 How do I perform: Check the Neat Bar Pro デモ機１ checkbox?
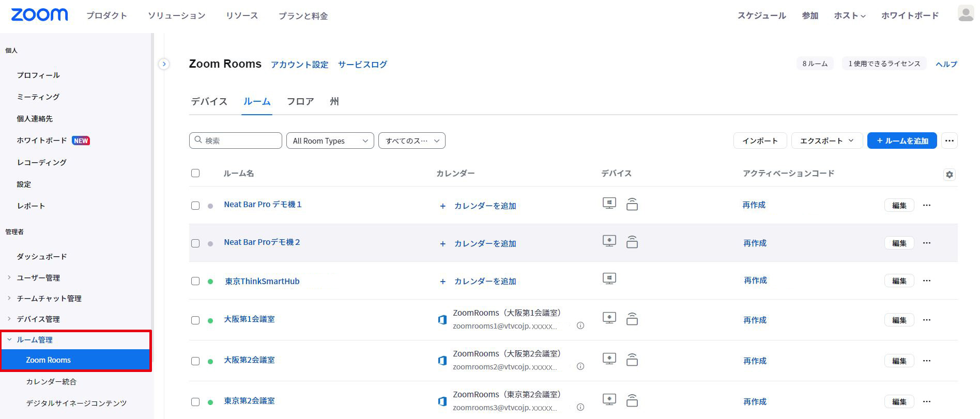pos(195,206)
